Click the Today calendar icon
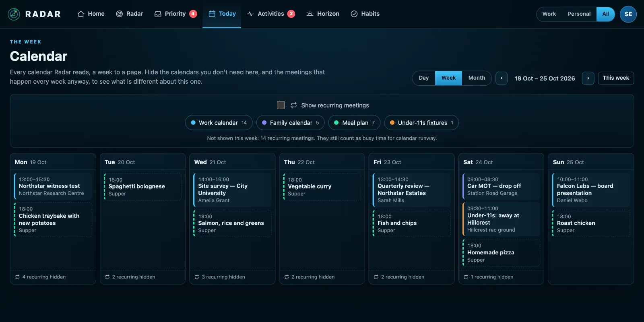The image size is (644, 322). pyautogui.click(x=212, y=14)
